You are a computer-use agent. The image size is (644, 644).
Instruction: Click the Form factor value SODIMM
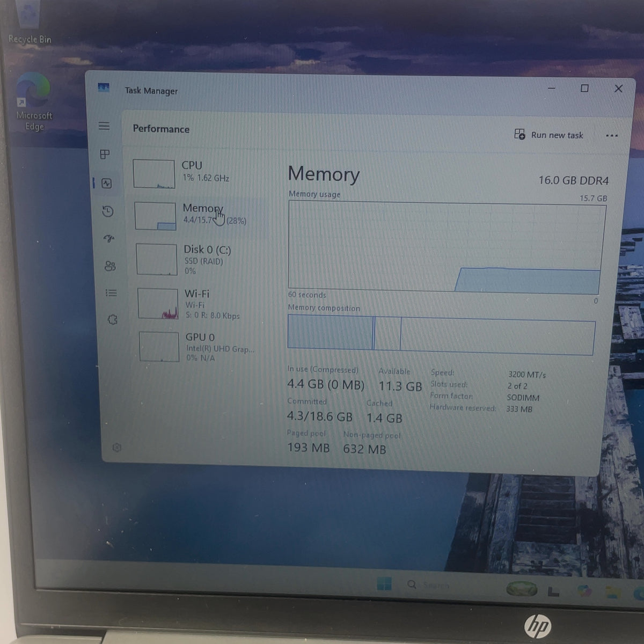click(523, 398)
